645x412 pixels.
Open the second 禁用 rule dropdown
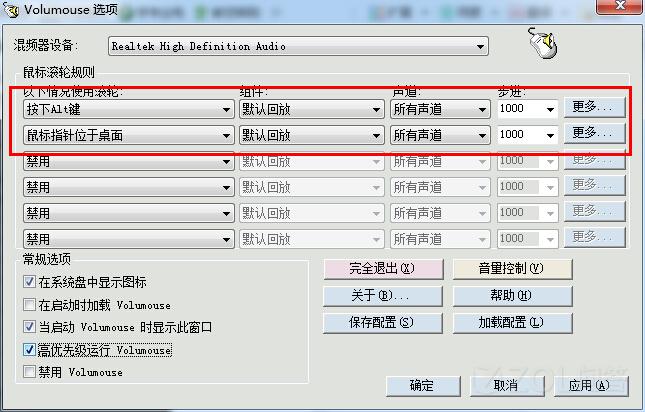tap(129, 187)
